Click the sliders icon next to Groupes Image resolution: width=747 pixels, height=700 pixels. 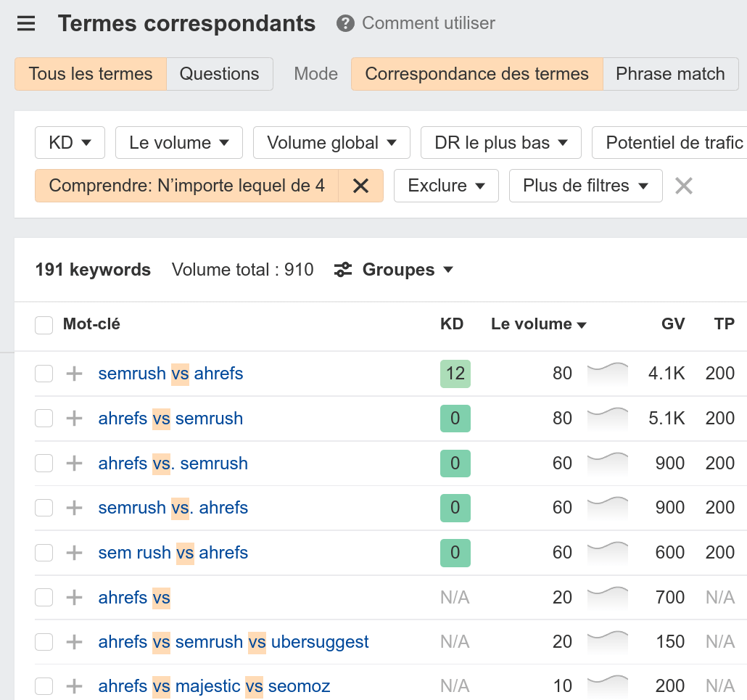click(x=342, y=269)
